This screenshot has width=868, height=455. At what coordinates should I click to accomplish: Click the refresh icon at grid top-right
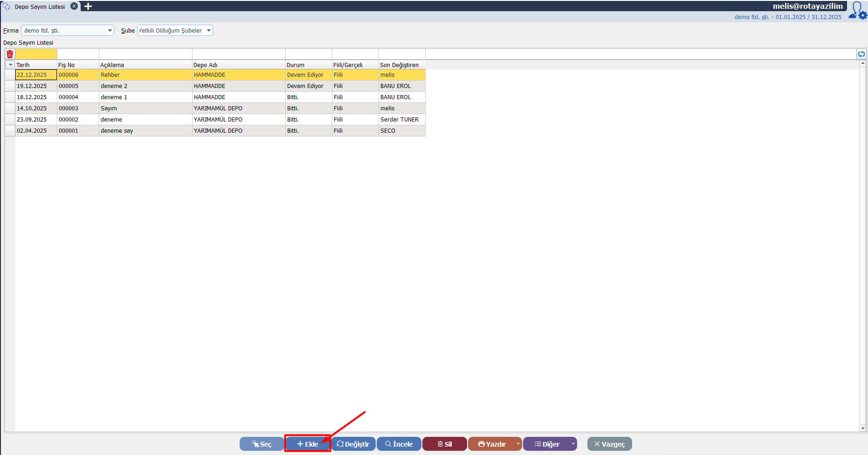(861, 54)
